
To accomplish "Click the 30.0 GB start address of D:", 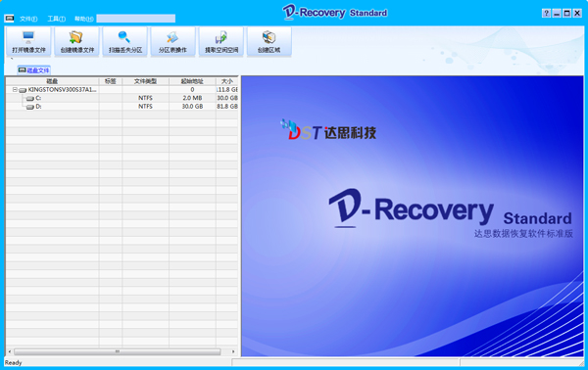I will point(192,107).
